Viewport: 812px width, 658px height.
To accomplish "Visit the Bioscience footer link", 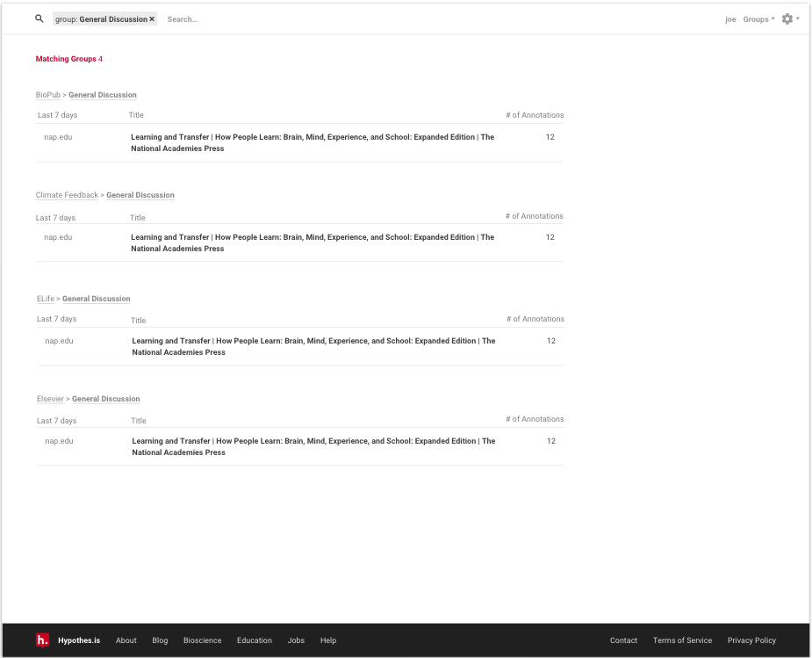I will pos(203,640).
